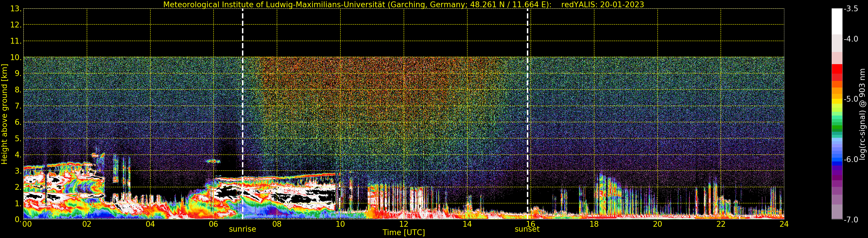Select the 'sunrise' label below the time axis
The height and width of the screenshot is (238, 868).
click(242, 229)
